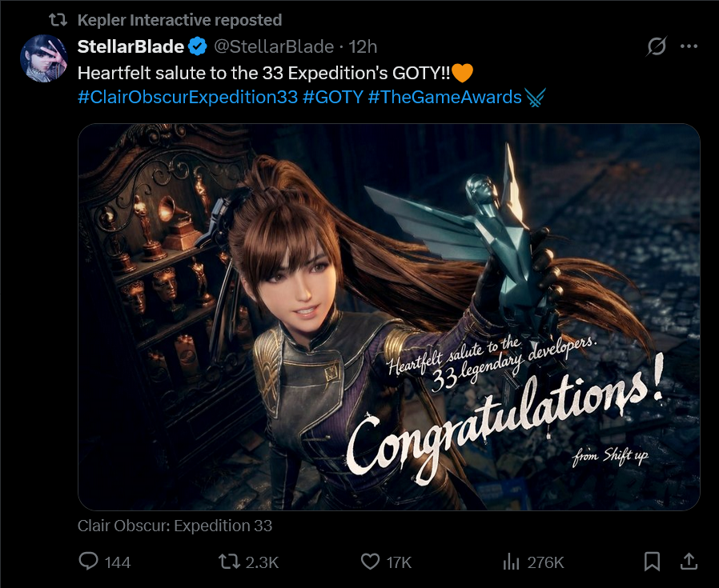This screenshot has height=588, width=719.
Task: Open the view analytics bar-chart icon
Action: tap(512, 562)
